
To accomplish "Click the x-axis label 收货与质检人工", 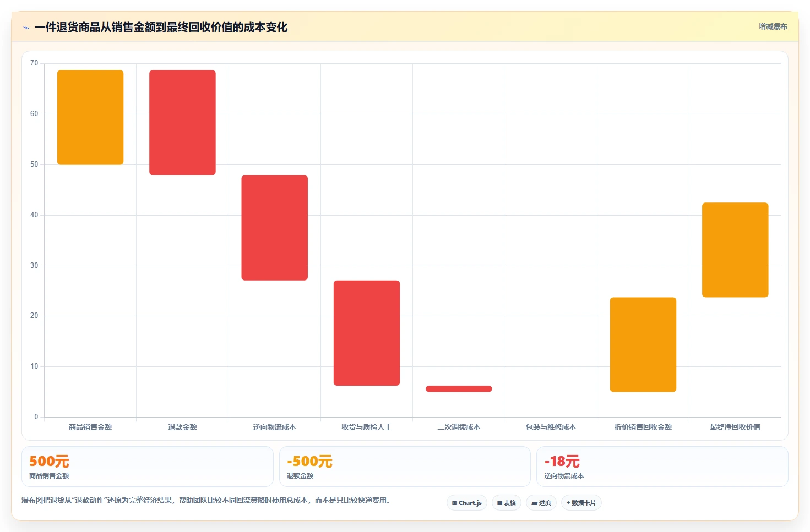I will point(367,427).
